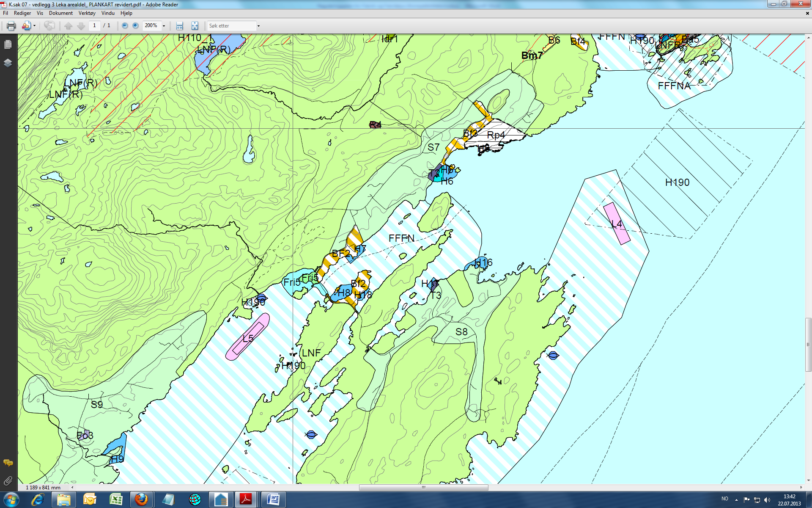Go to next page with down arrow
This screenshot has width=812, height=508.
point(81,26)
